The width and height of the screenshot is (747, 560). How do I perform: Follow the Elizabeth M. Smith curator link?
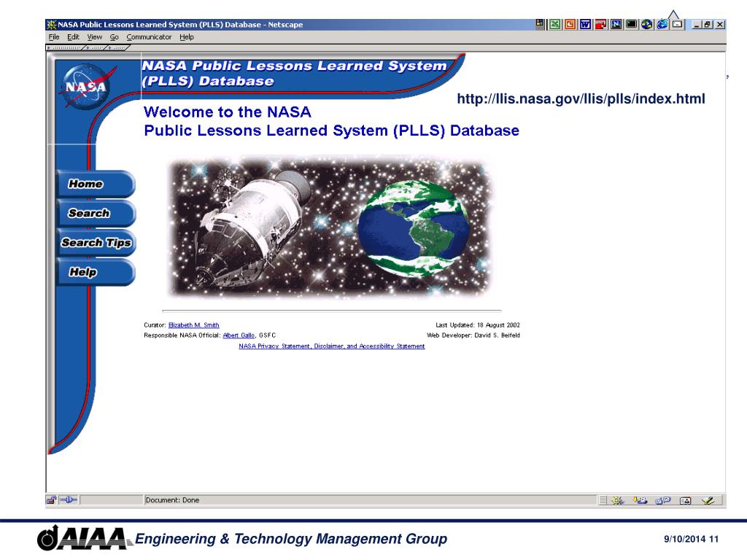194,324
